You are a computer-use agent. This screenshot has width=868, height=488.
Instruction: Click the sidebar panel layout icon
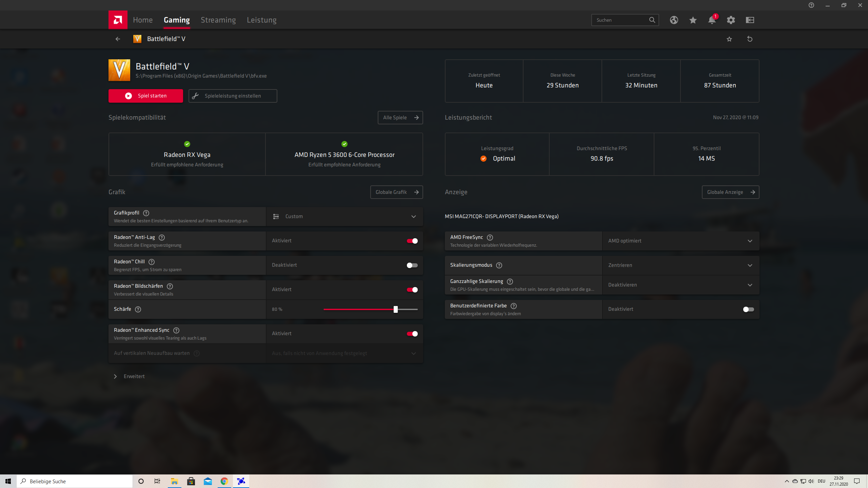point(750,20)
